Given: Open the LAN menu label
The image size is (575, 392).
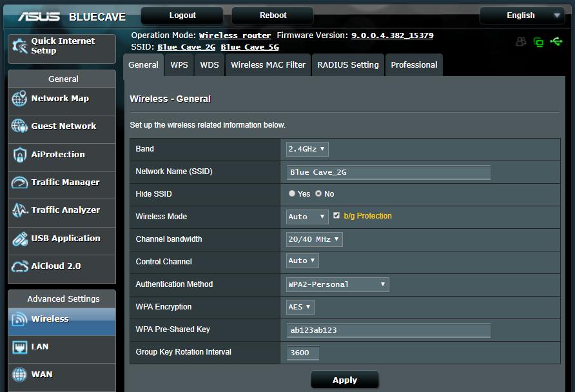Looking at the screenshot, I should 40,347.
